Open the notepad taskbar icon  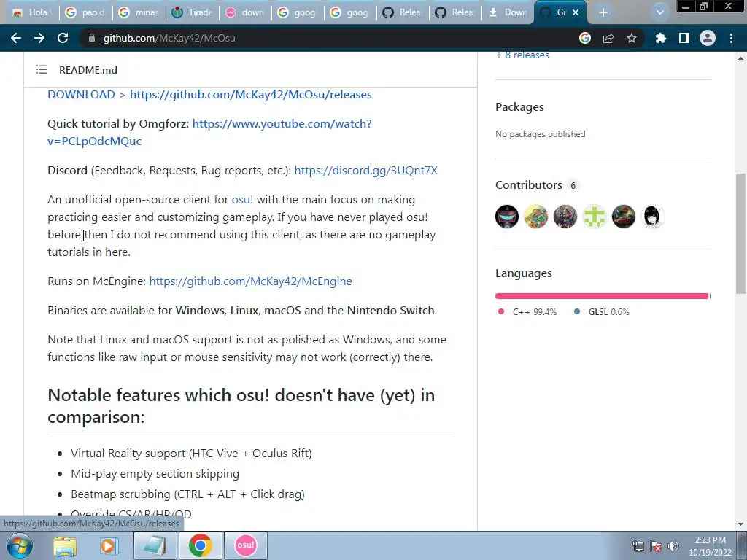click(x=155, y=545)
